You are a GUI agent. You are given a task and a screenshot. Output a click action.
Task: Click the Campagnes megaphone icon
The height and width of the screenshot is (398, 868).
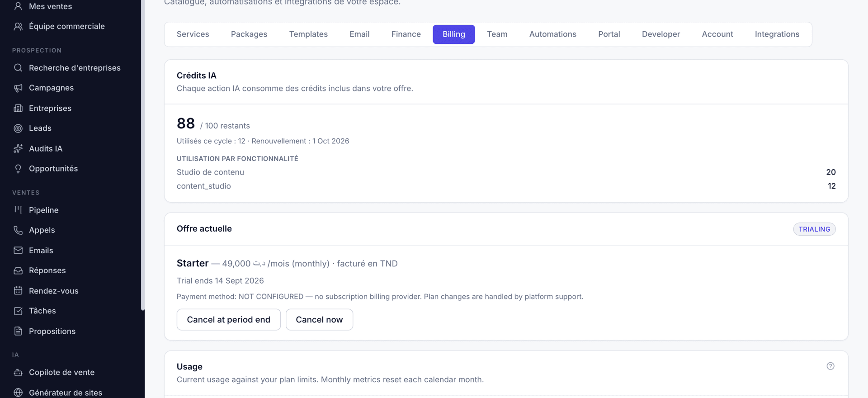coord(18,88)
